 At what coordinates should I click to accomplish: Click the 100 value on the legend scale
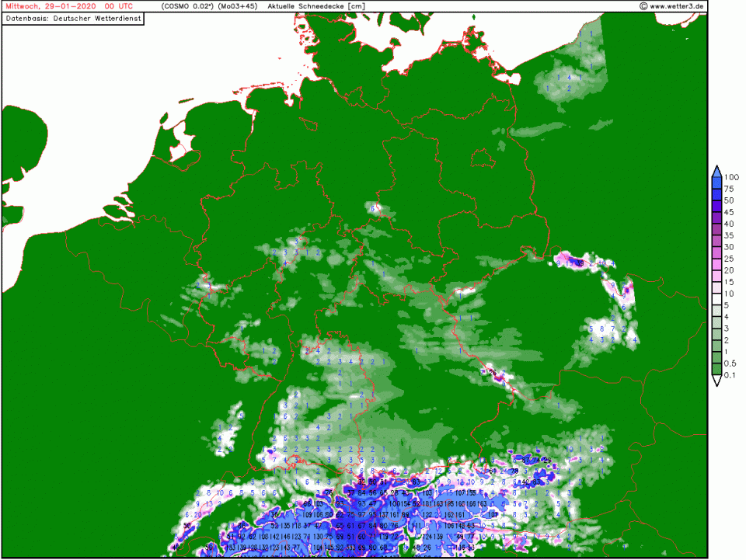tap(731, 178)
